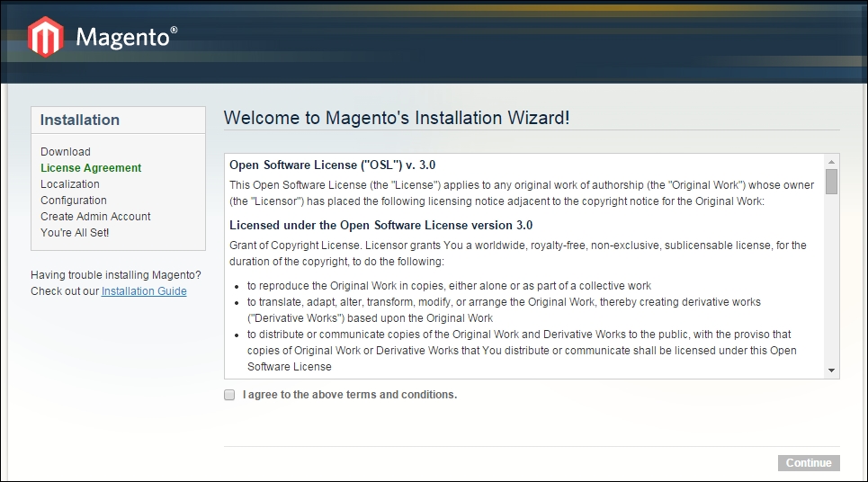Check the agree to terms checkbox
This screenshot has width=868, height=482.
[229, 395]
